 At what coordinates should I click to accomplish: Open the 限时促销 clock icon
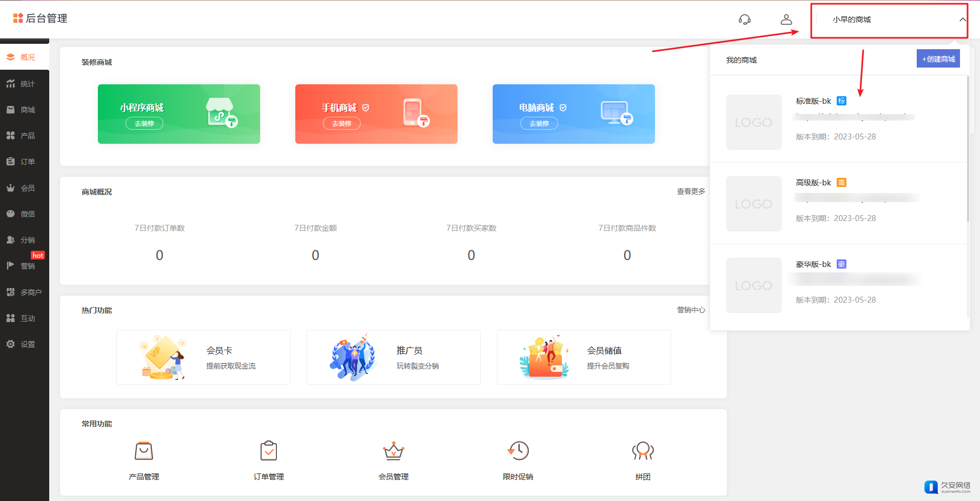(518, 451)
